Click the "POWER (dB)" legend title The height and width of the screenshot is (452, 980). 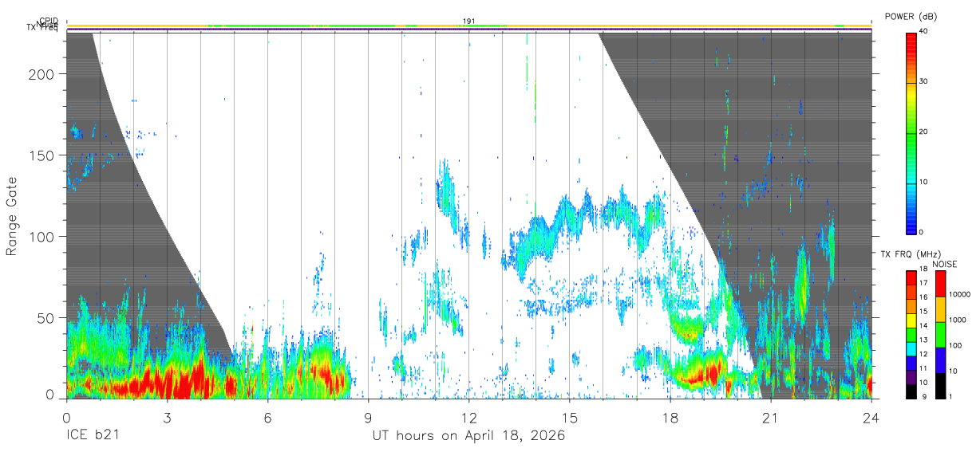[912, 17]
